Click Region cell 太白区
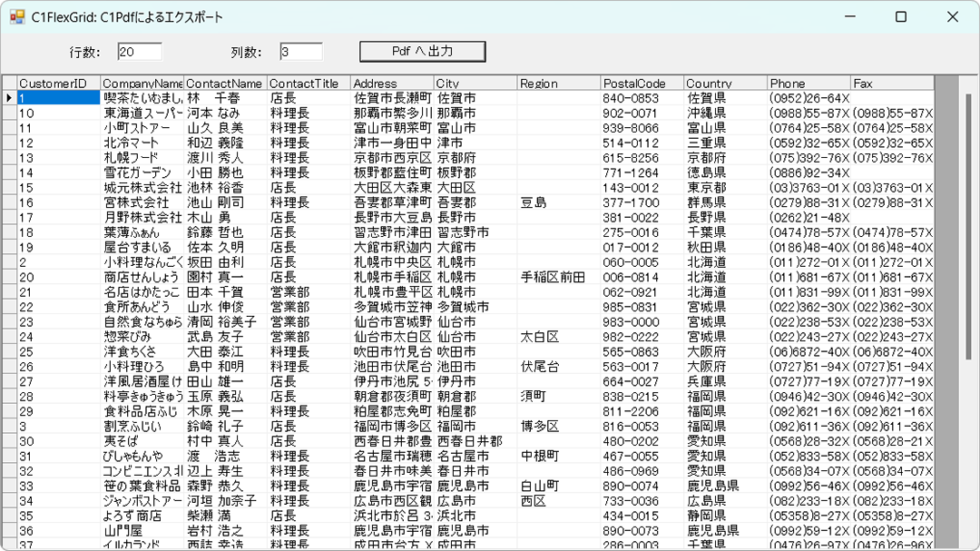Viewport: 980px width, 551px height. coord(559,337)
